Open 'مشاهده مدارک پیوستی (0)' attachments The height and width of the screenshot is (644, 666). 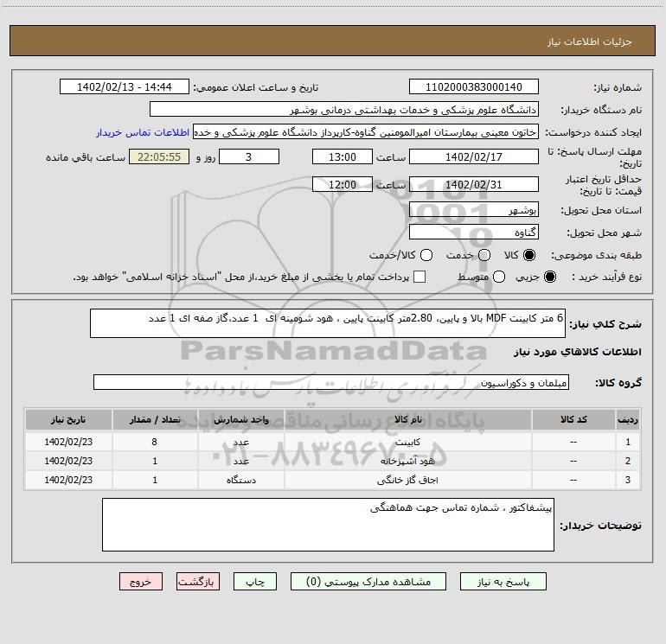(368, 582)
